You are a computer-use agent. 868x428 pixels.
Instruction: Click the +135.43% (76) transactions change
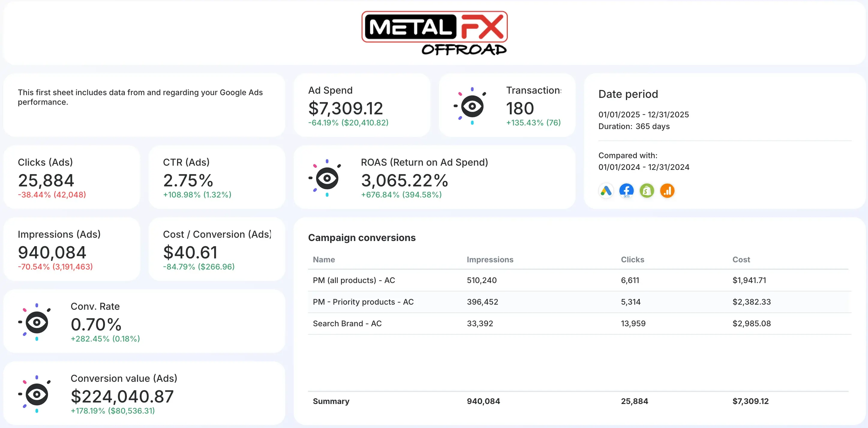(533, 123)
